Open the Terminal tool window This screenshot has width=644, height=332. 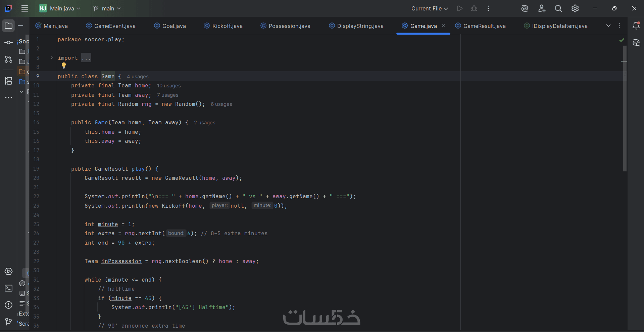[9, 288]
